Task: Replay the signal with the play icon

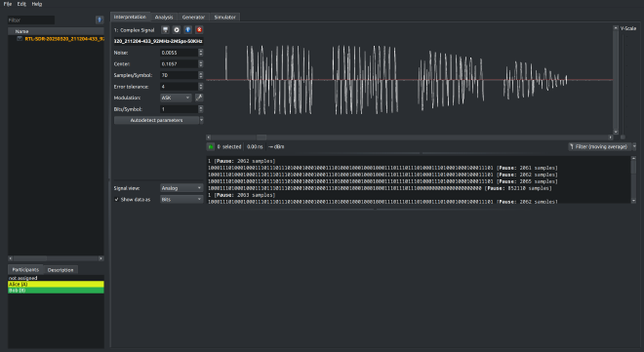Action: tap(177, 30)
